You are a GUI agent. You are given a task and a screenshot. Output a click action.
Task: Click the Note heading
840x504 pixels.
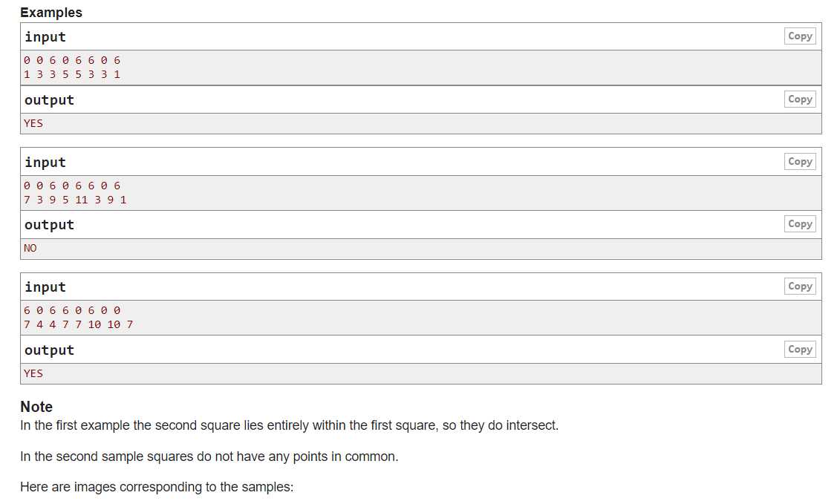[36, 407]
